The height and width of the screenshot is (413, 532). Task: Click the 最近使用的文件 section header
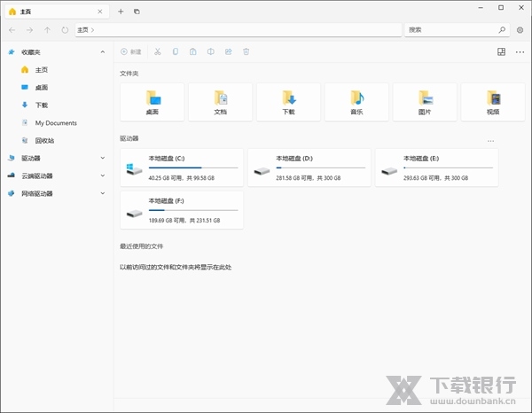point(142,246)
